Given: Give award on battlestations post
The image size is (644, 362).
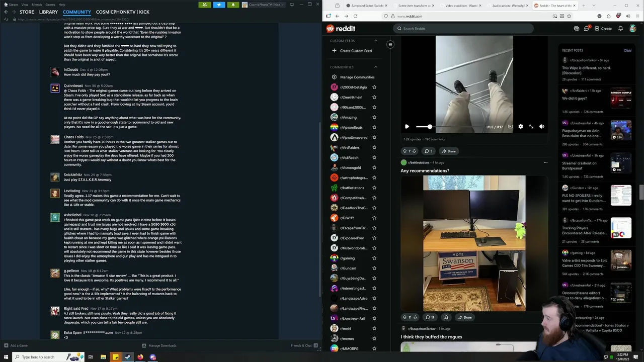Looking at the screenshot, I should [x=446, y=317].
